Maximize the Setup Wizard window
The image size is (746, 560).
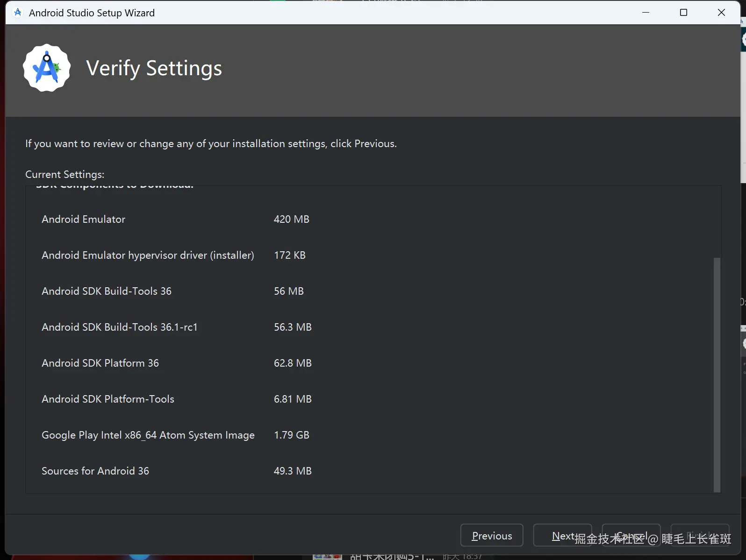pyautogui.click(x=683, y=13)
